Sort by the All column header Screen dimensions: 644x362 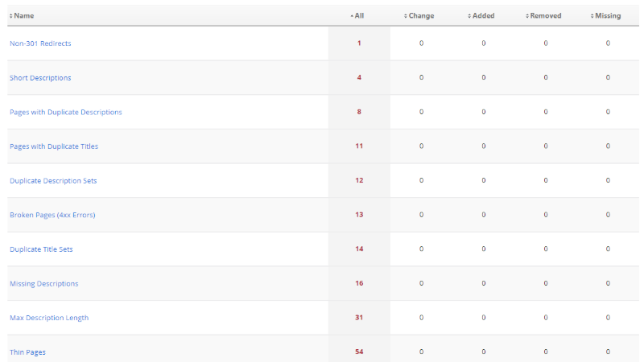coord(358,15)
